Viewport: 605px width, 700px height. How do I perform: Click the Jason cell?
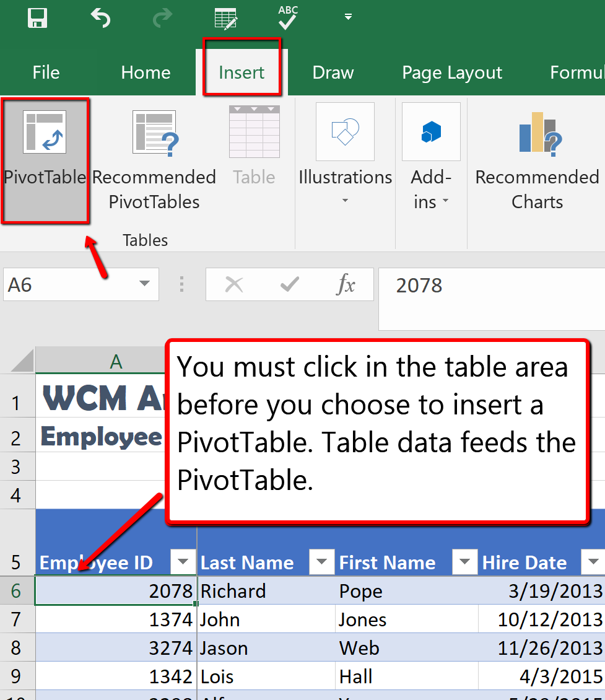266,648
